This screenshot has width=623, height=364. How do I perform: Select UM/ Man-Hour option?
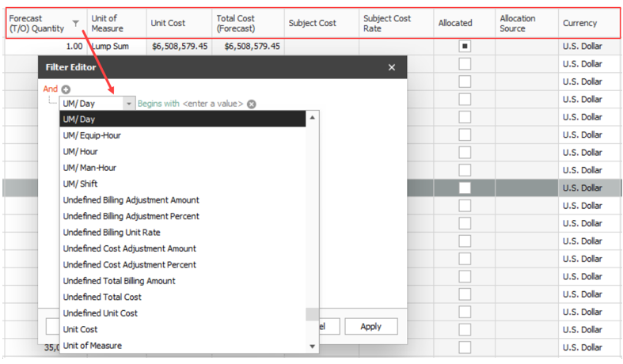click(91, 168)
